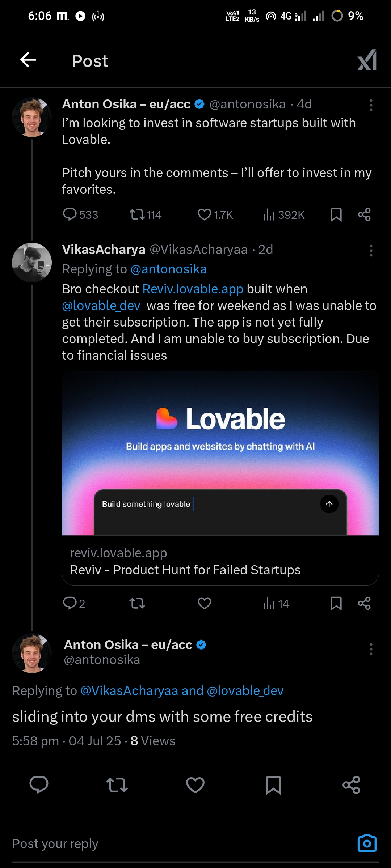Open the camera icon in reply bar
This screenshot has height=868, width=391.
(367, 843)
